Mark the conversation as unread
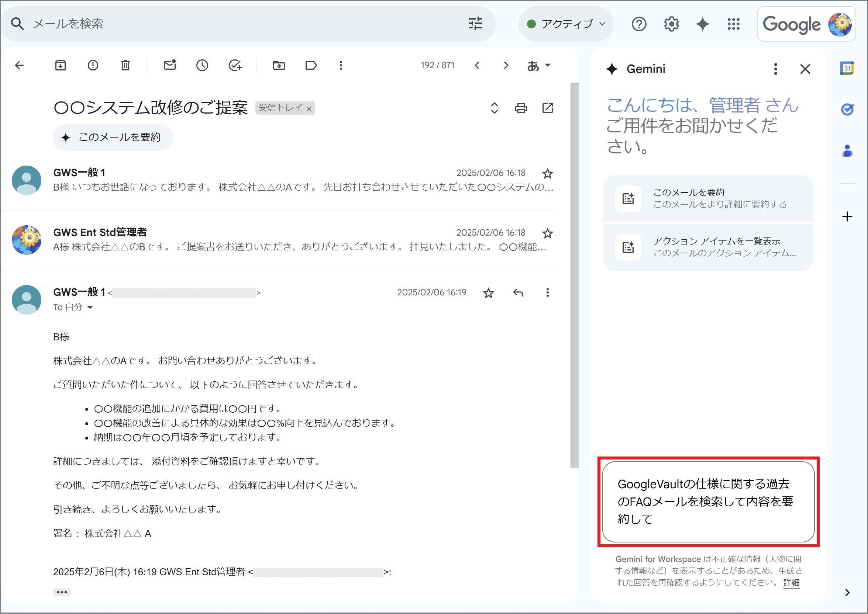 click(x=169, y=65)
